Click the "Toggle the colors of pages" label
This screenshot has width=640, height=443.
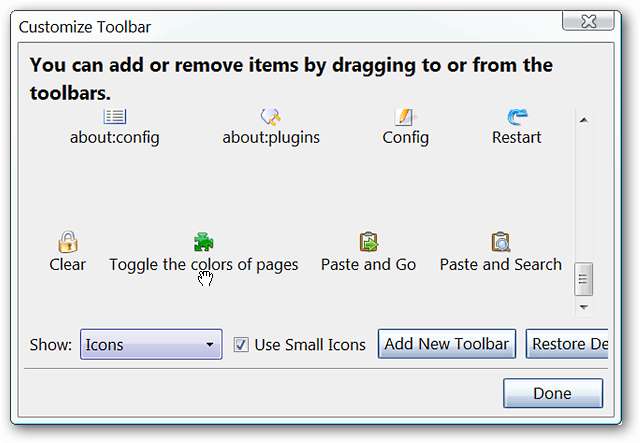[x=203, y=265]
